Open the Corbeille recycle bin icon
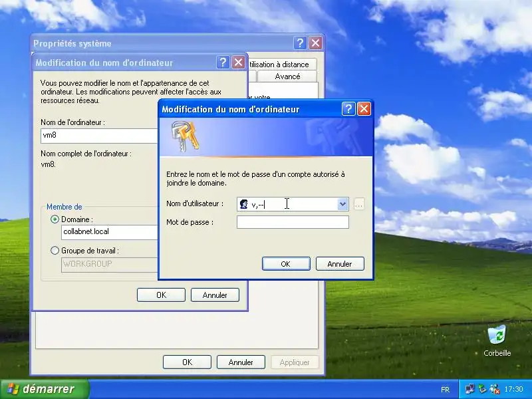The height and width of the screenshot is (399, 532). click(x=497, y=340)
